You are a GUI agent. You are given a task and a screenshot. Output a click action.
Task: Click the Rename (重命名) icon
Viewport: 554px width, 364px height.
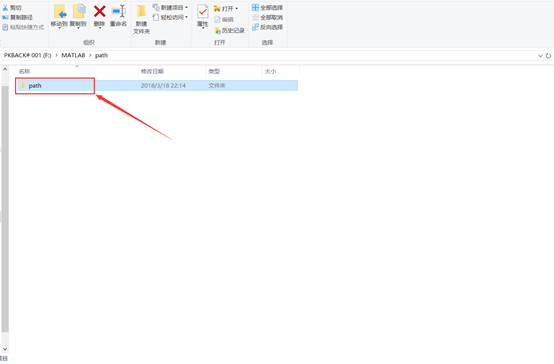point(118,11)
